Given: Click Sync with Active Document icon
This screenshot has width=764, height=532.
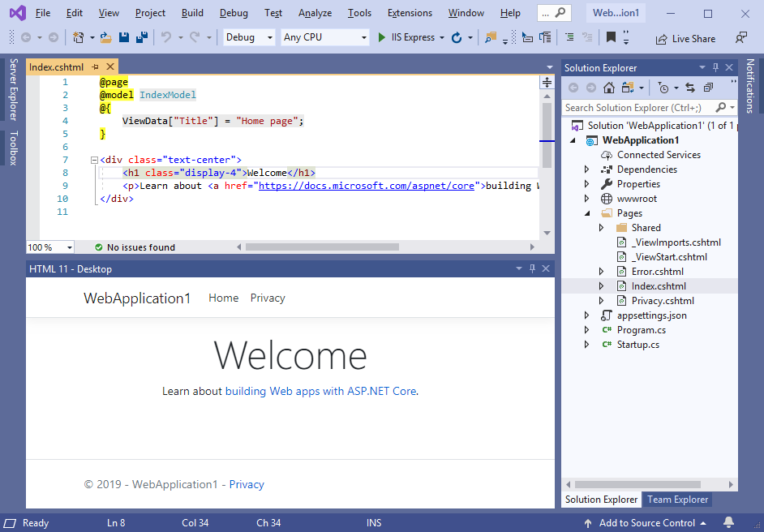Looking at the screenshot, I should [x=690, y=88].
